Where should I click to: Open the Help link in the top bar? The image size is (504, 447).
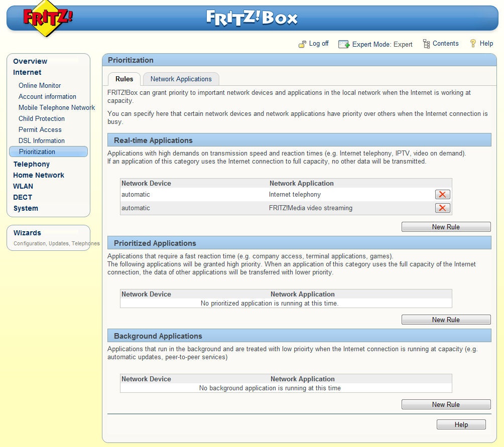pos(486,43)
